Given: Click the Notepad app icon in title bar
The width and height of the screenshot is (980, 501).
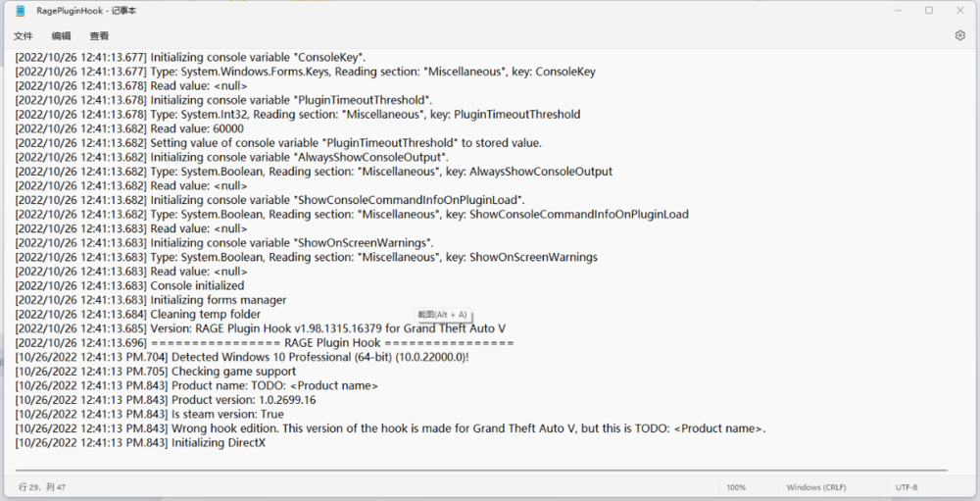Looking at the screenshot, I should [20, 11].
